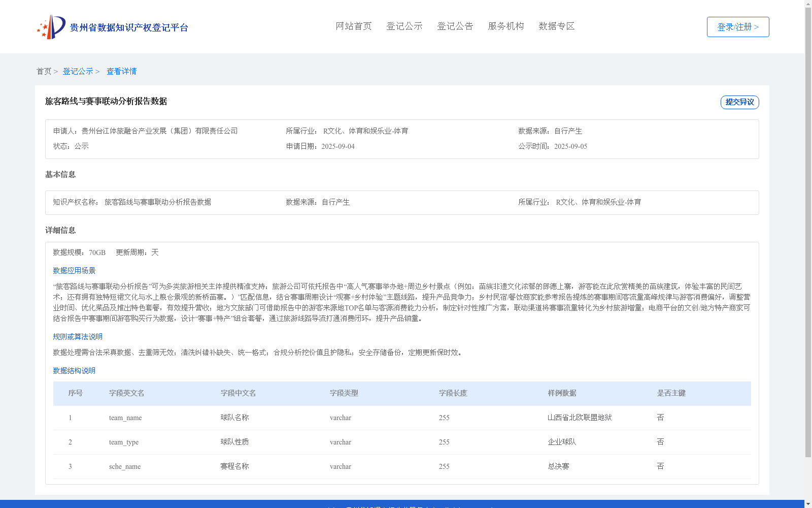Click 状态：公示 text
This screenshot has width=812, height=508.
pyautogui.click(x=71, y=146)
